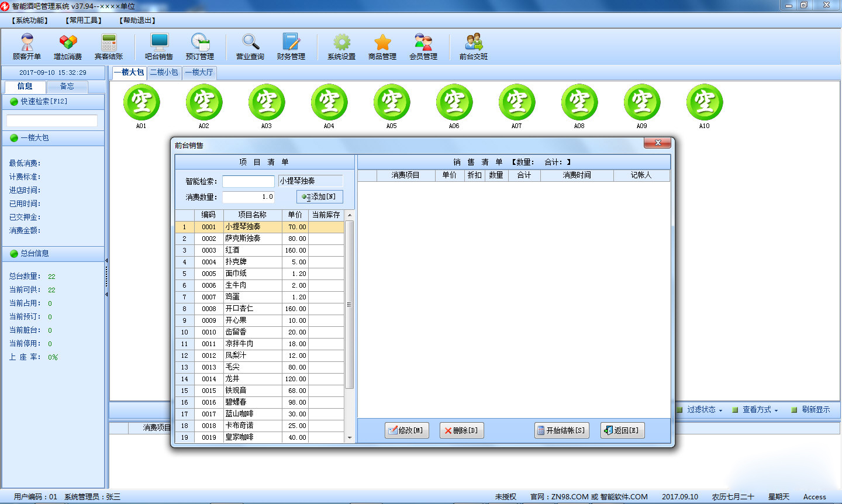The width and height of the screenshot is (842, 504).
Task: Select empty table A06
Action: [x=454, y=103]
